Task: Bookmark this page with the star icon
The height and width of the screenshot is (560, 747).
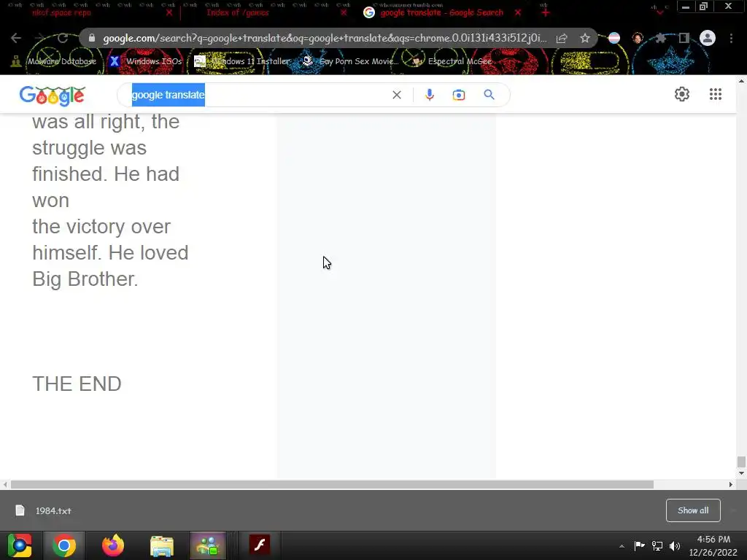Action: 585,38
